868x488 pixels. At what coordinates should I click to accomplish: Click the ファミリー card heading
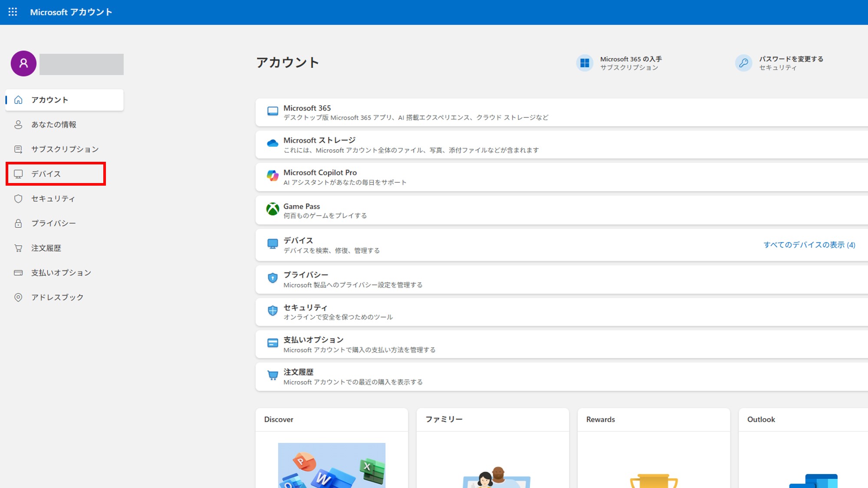[444, 419]
